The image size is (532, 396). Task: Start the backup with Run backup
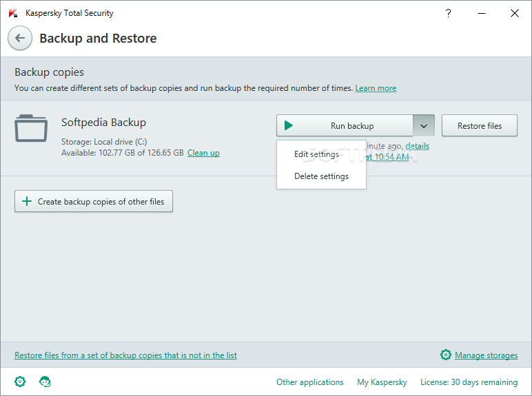tap(345, 125)
